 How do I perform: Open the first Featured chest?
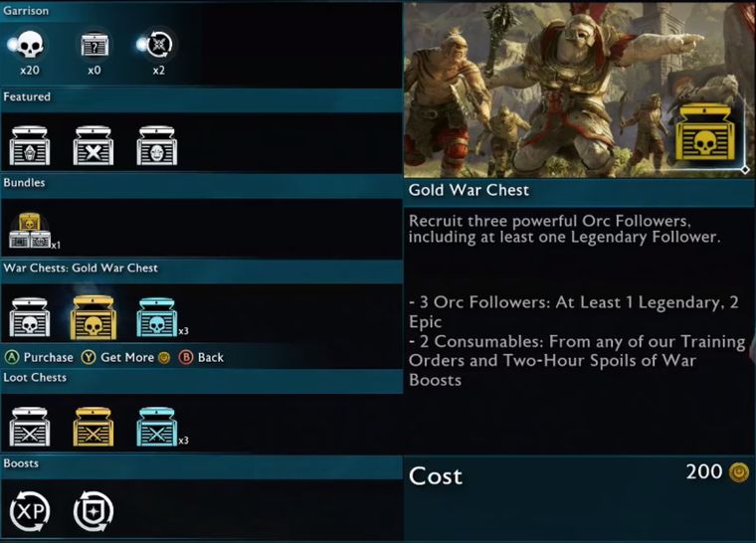coord(30,145)
